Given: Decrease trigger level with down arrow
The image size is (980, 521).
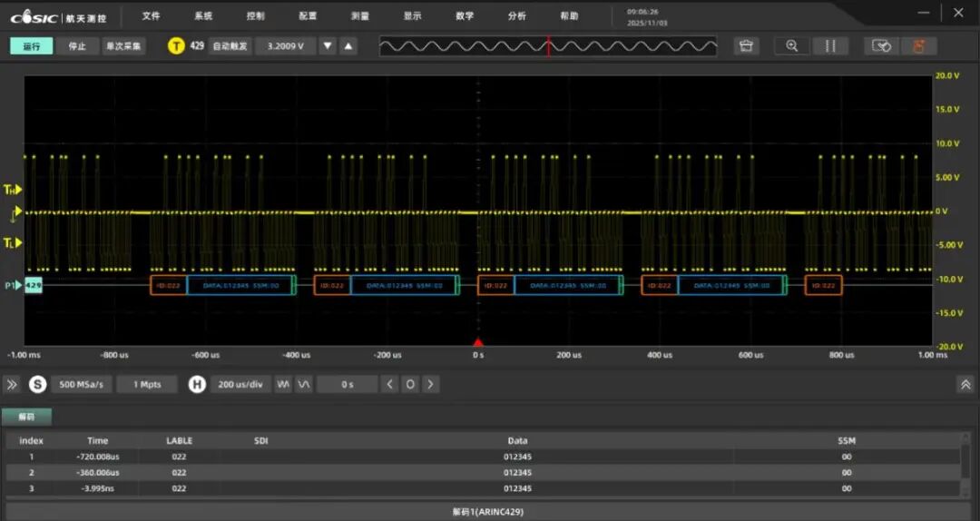Looking at the screenshot, I should pos(328,46).
